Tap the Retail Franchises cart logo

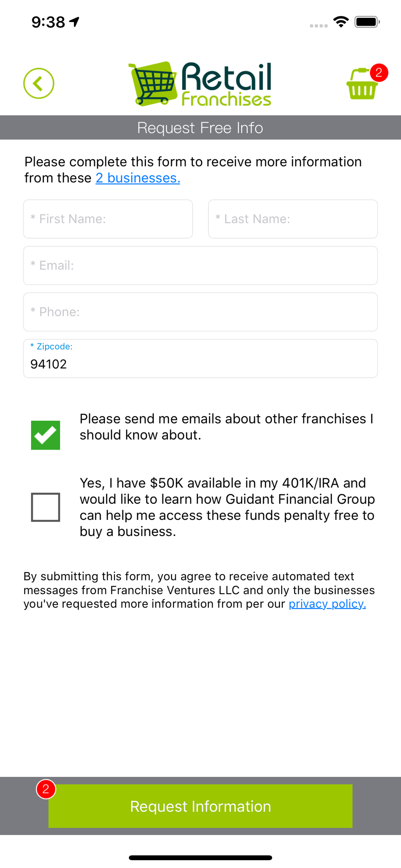click(x=200, y=84)
